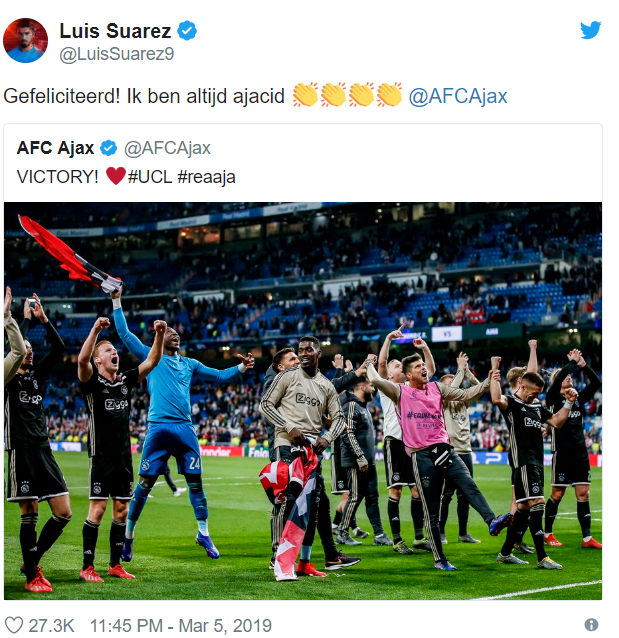Click the VICTORY! quoted tweet text

(57, 177)
